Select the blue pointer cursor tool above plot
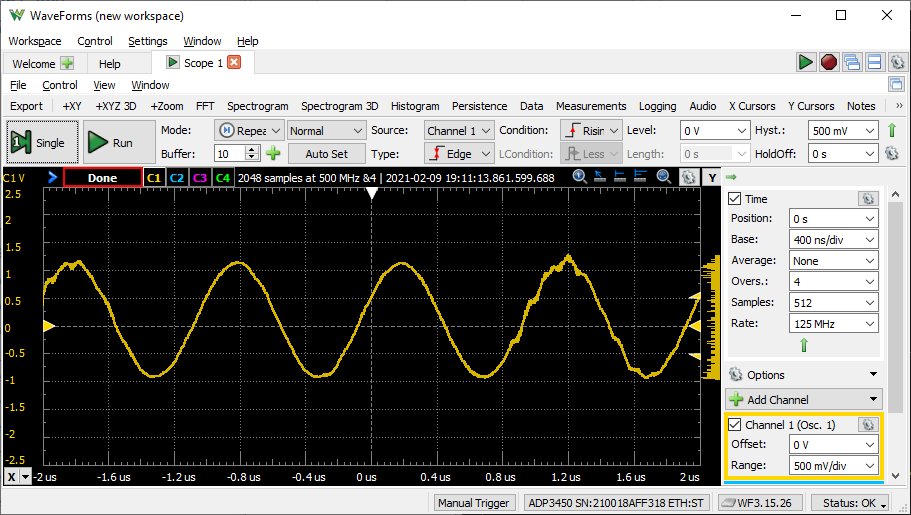The height and width of the screenshot is (515, 911). [x=599, y=177]
